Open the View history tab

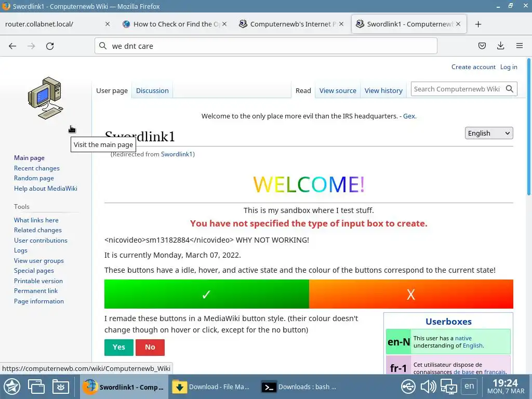pyautogui.click(x=383, y=90)
